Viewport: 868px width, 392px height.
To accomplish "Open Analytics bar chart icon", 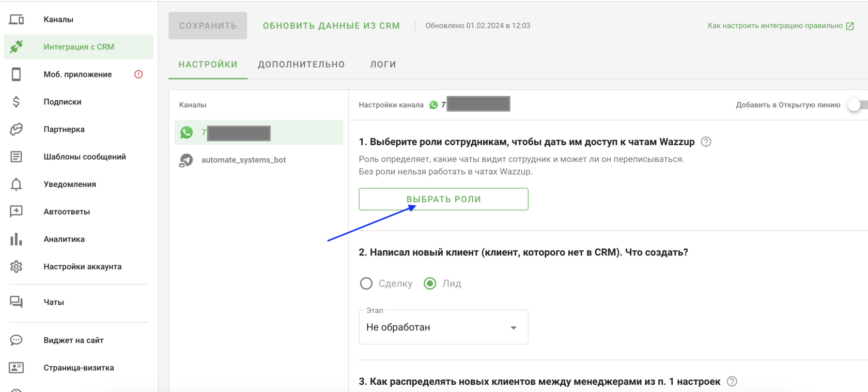I will pyautogui.click(x=17, y=239).
